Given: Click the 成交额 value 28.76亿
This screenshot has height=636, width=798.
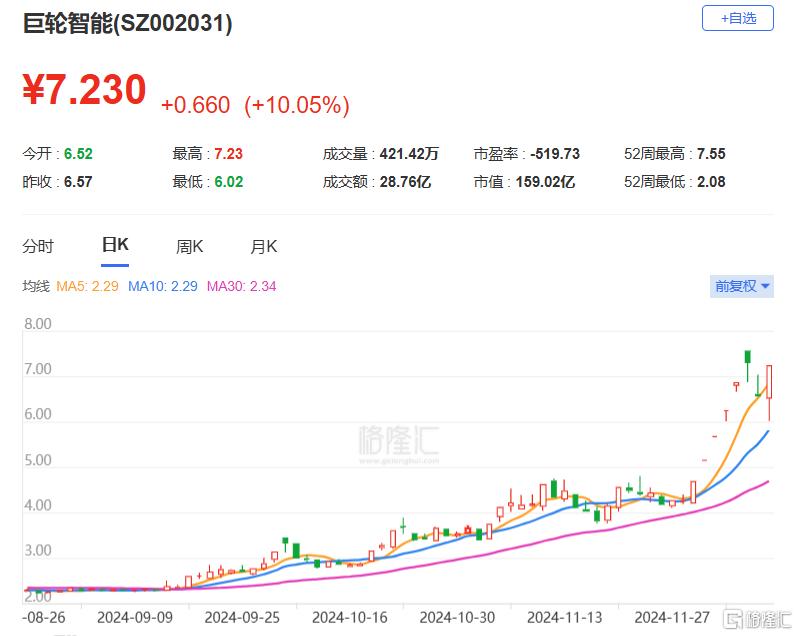Looking at the screenshot, I should click(406, 182).
